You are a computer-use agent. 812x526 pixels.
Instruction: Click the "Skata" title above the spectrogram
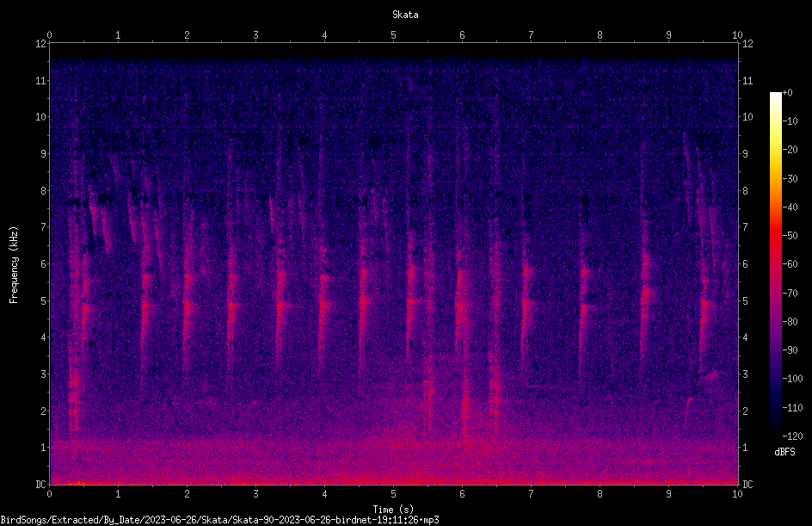(x=405, y=15)
